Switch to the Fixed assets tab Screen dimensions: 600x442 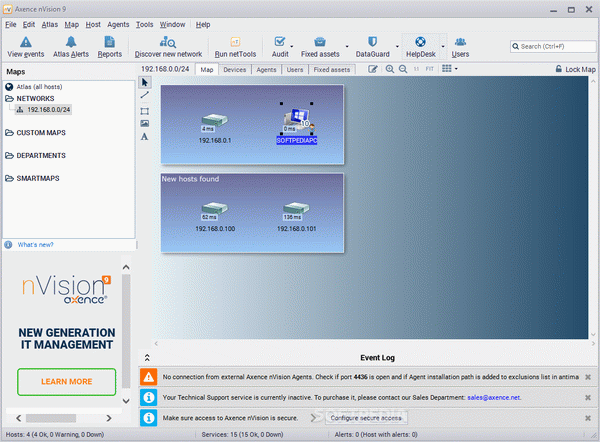[332, 70]
